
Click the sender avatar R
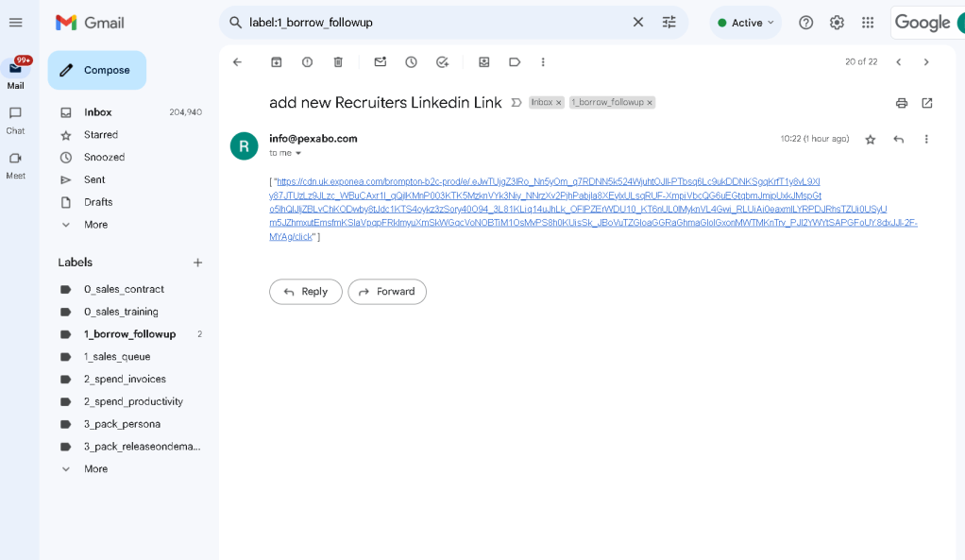tap(245, 146)
